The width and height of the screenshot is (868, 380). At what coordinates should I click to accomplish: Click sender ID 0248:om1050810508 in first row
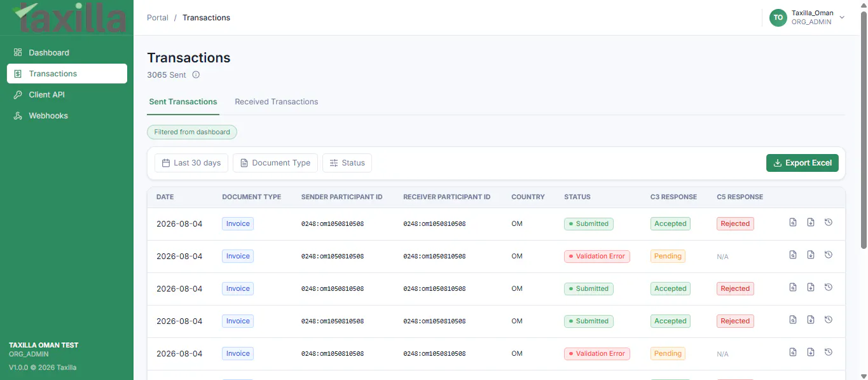(x=333, y=224)
